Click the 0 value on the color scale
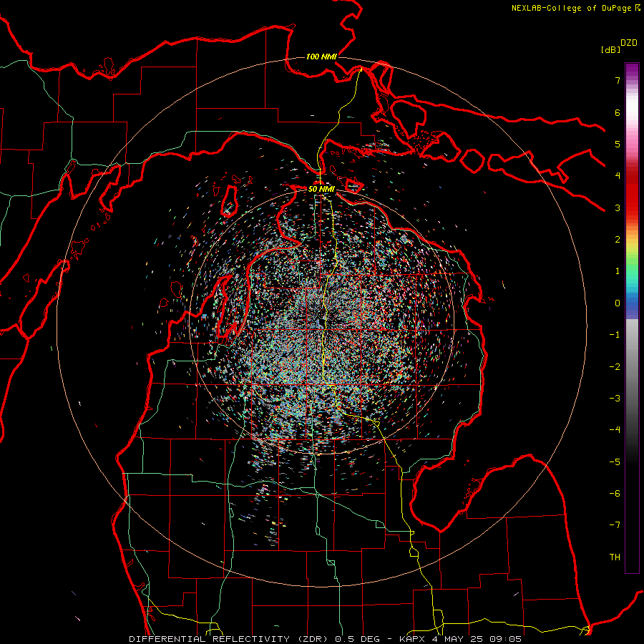 pos(618,303)
